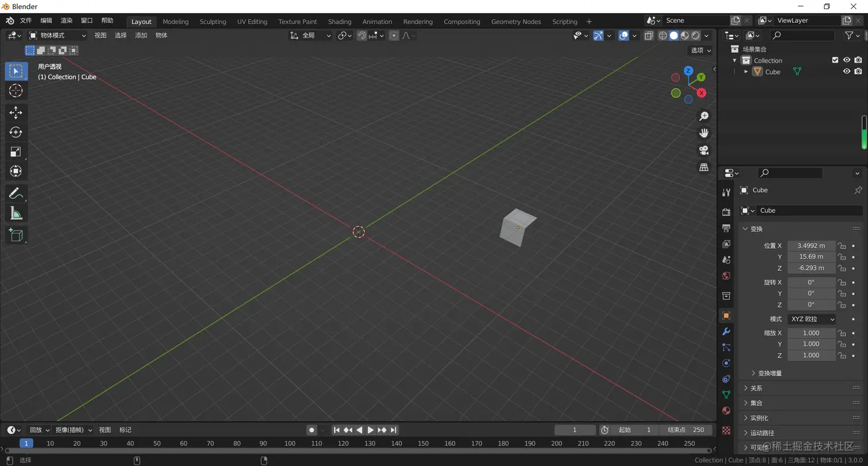Screen dimensions: 868x466
Task: Open the 添加 menu in viewport header
Action: [141, 36]
